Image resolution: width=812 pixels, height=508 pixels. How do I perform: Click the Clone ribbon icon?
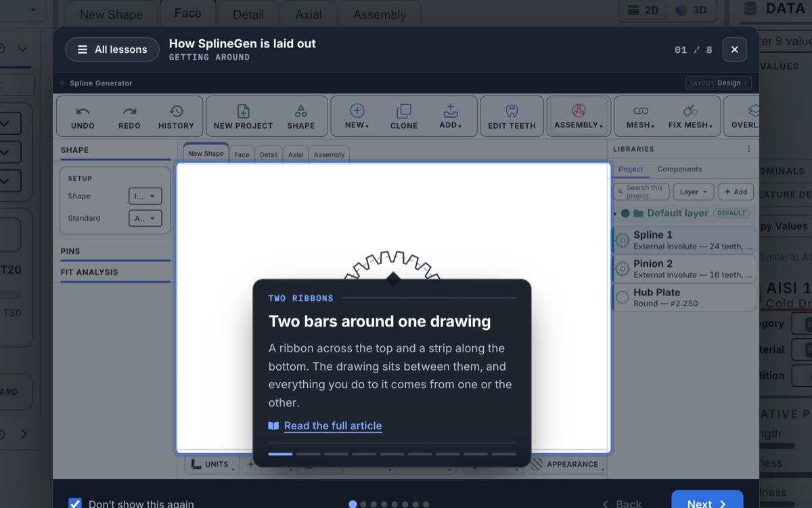tap(404, 111)
